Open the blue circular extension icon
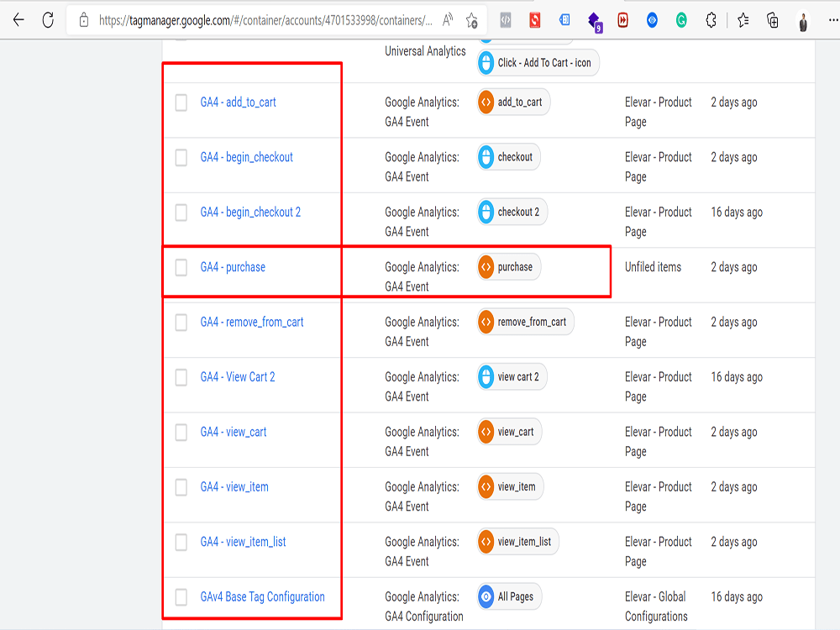Image resolution: width=840 pixels, height=630 pixels. (652, 20)
